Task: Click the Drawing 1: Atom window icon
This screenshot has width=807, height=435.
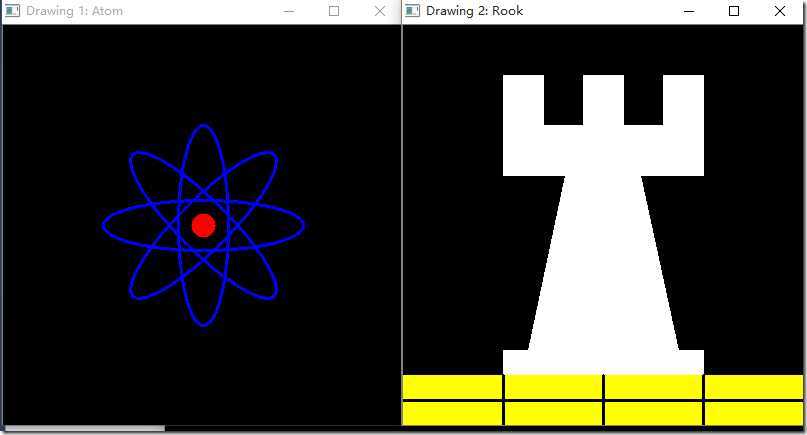Action: (12, 11)
